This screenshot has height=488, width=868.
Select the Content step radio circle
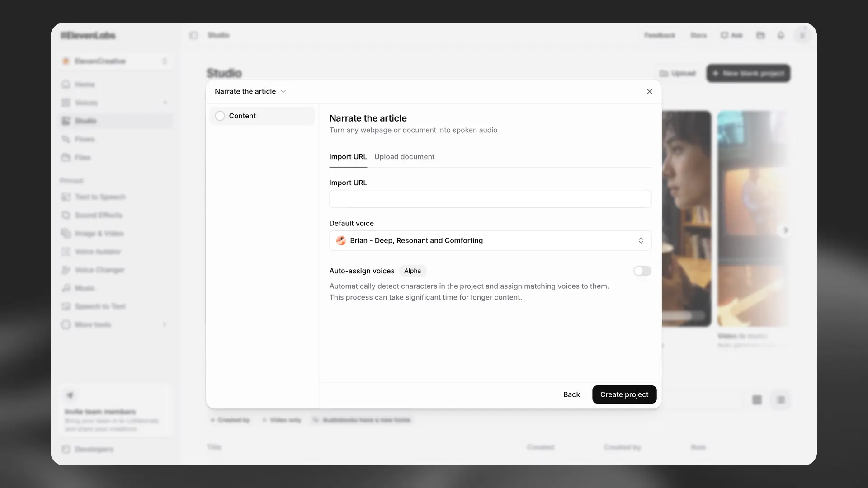(220, 116)
